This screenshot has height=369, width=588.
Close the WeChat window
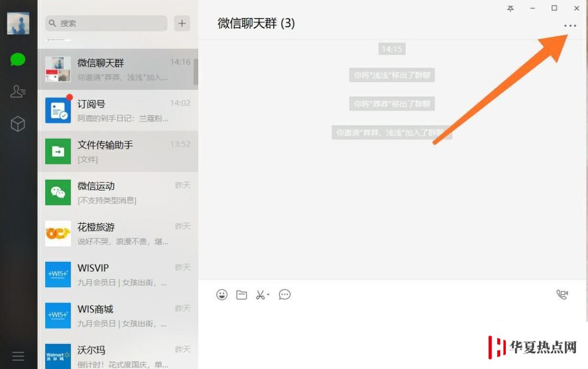[577, 8]
